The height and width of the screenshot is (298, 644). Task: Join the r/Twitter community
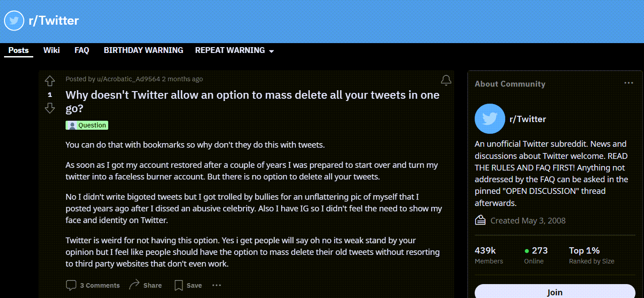(x=554, y=292)
